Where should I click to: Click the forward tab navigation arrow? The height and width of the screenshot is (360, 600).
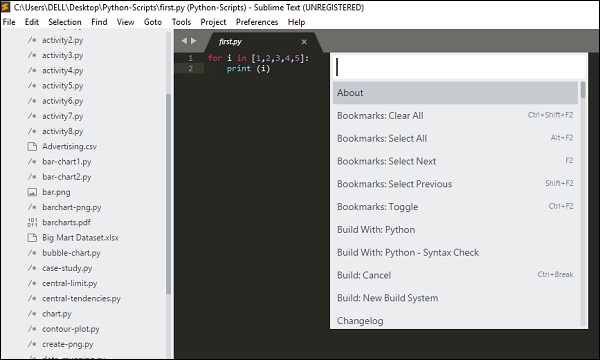pos(194,41)
